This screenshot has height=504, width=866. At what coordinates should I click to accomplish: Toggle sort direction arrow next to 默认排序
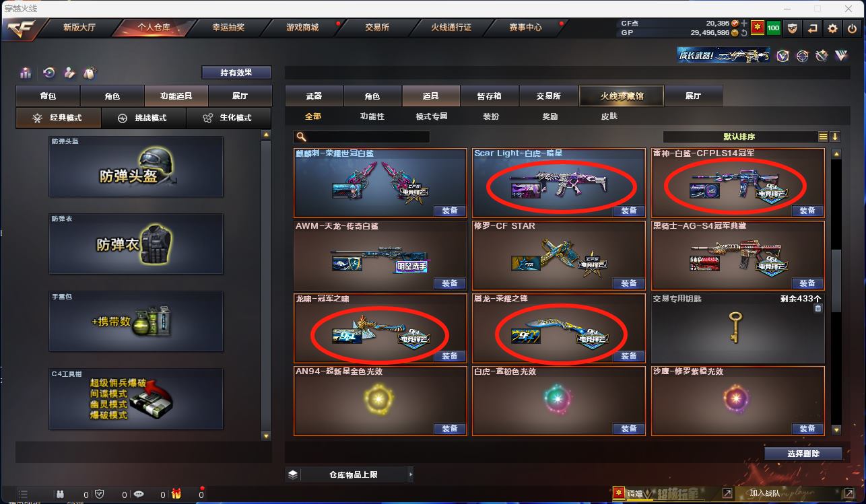click(835, 137)
